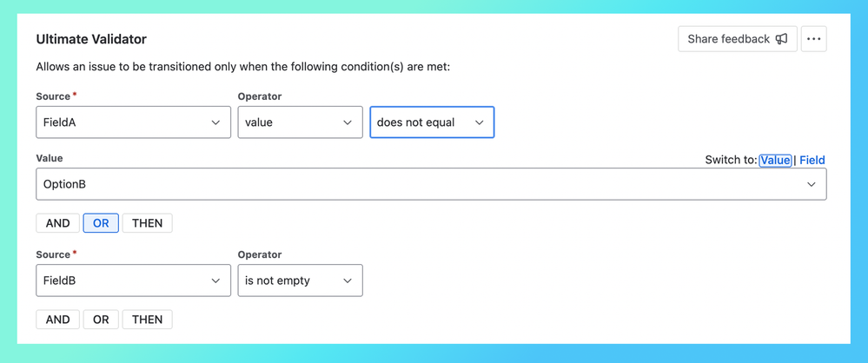
Task: Switch to Value mode link
Action: [774, 160]
